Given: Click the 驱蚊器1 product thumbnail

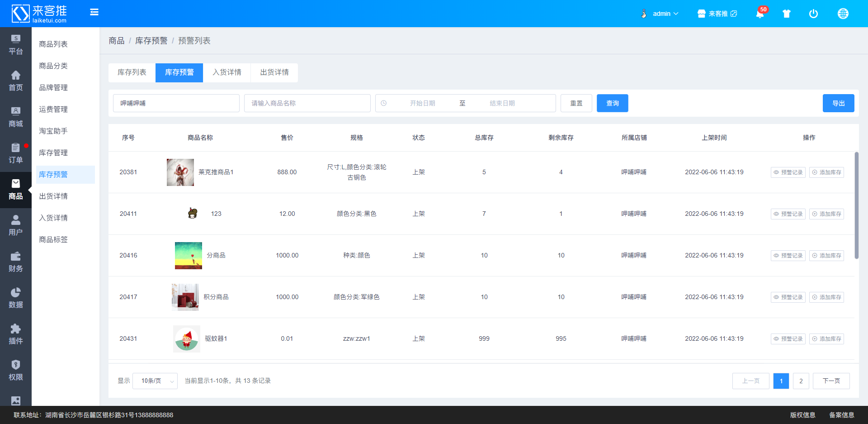Looking at the screenshot, I should pos(187,339).
